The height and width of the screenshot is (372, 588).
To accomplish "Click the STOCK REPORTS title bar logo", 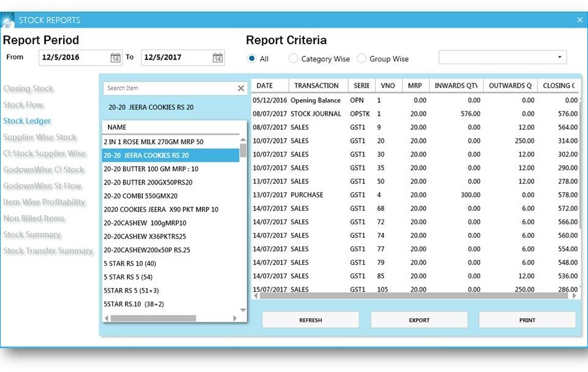I will click(x=9, y=19).
